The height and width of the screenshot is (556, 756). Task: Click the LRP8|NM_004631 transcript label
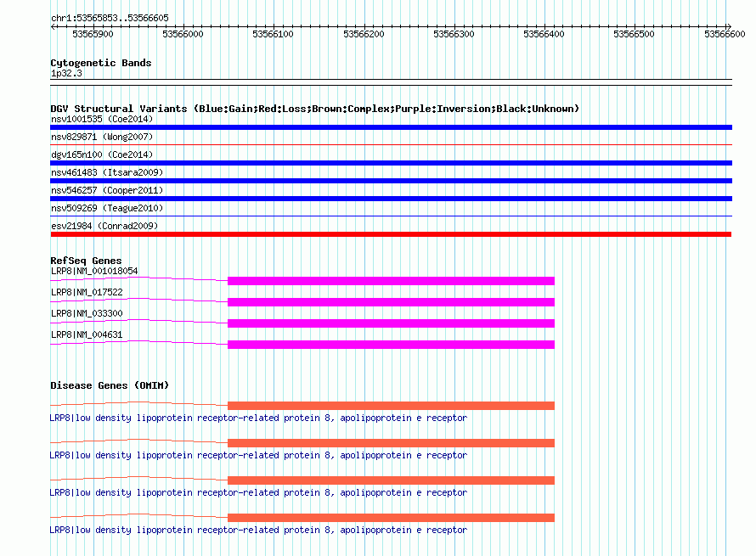[x=87, y=334]
